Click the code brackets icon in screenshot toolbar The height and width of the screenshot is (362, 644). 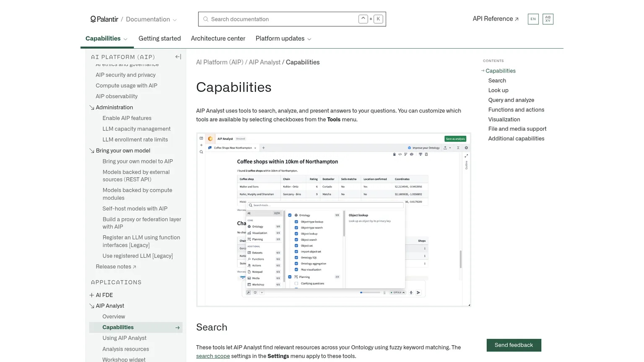point(400,154)
